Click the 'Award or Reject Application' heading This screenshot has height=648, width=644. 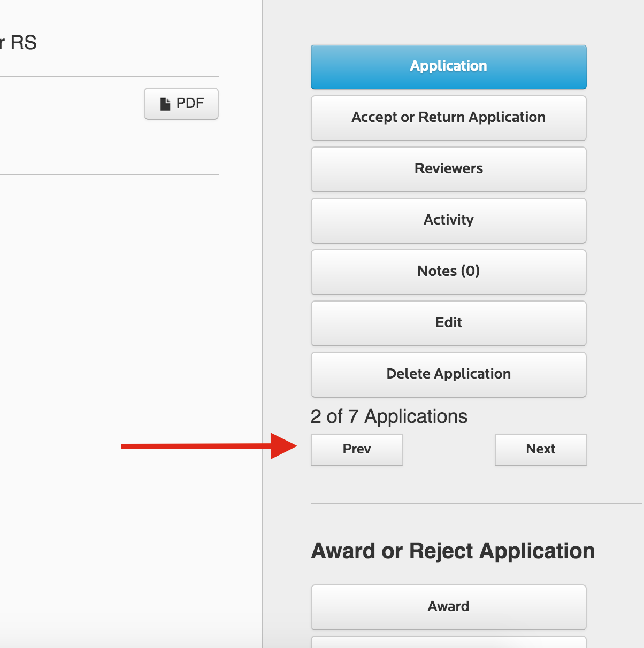pyautogui.click(x=453, y=551)
